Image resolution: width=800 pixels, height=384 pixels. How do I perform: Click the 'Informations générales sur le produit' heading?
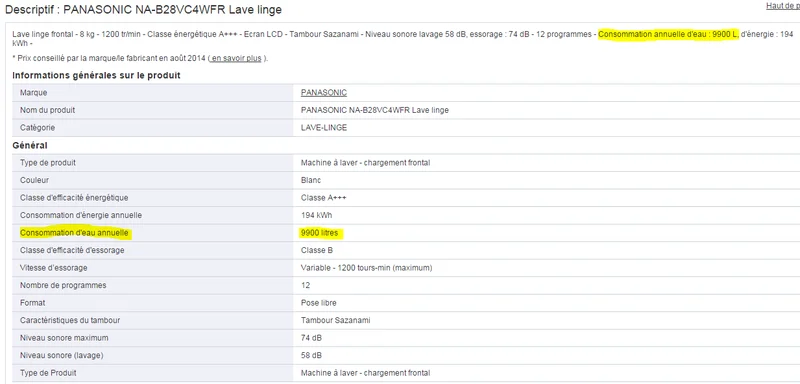pos(96,75)
